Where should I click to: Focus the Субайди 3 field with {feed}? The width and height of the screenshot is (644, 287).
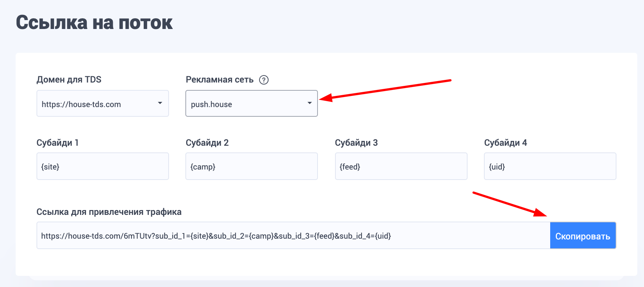click(401, 166)
